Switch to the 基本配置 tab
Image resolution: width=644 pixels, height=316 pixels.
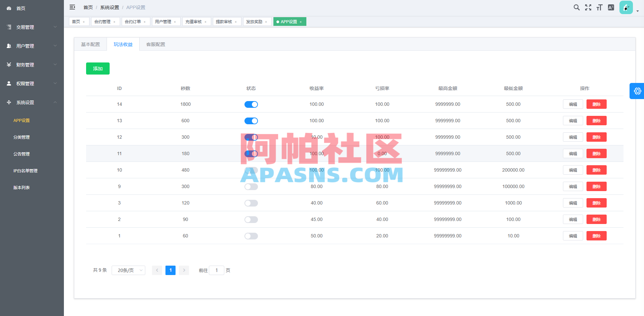[90, 44]
